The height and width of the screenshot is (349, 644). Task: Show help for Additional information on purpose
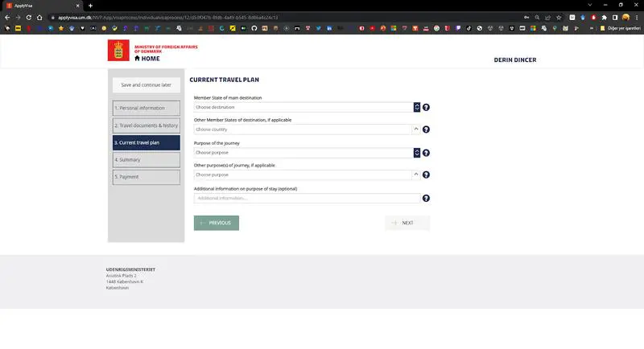[426, 198]
